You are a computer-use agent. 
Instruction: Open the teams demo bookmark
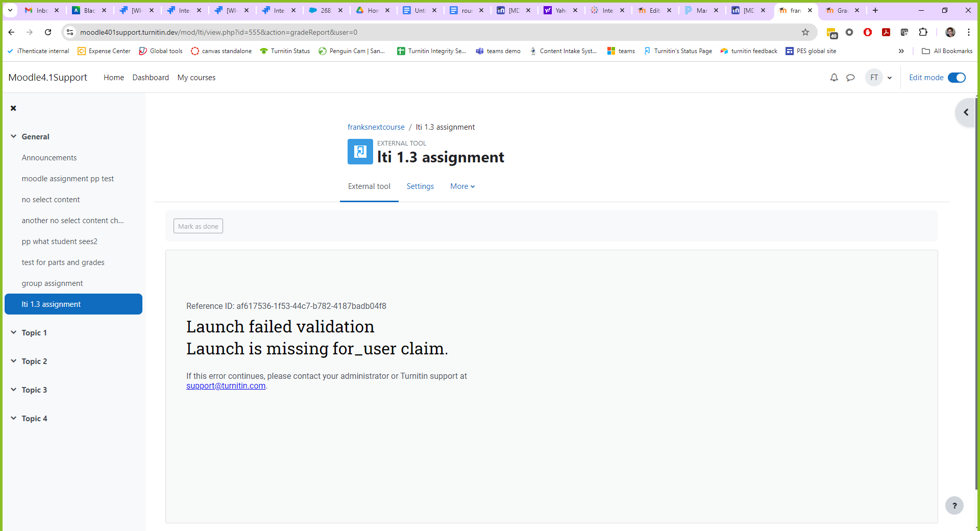point(498,51)
